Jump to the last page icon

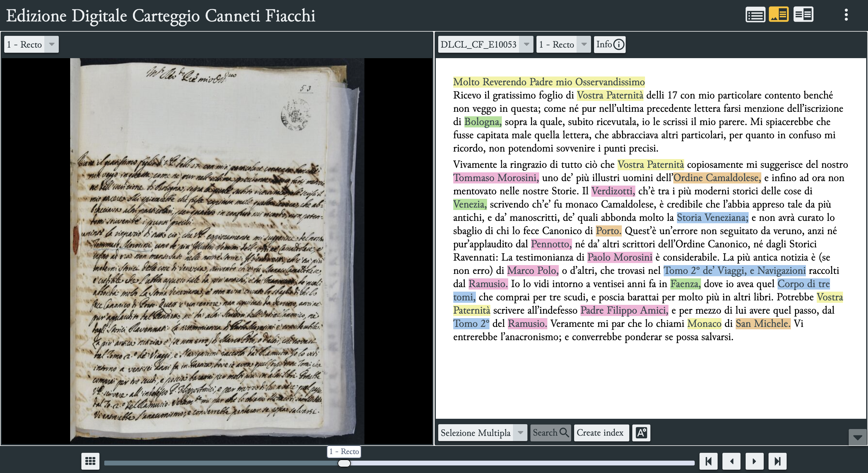(x=777, y=461)
